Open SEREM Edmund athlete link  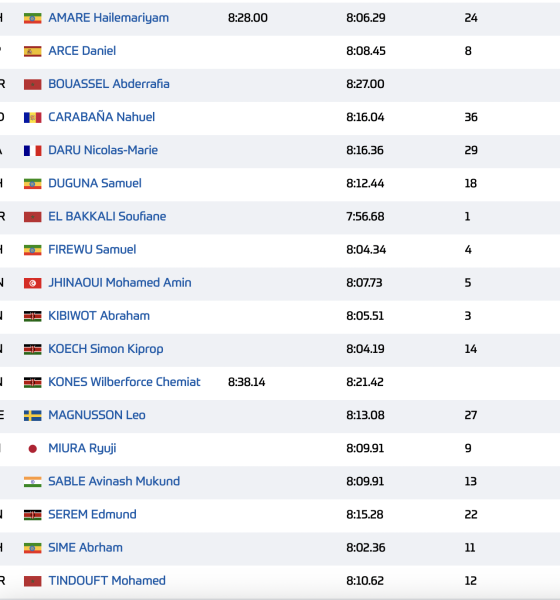tap(92, 514)
